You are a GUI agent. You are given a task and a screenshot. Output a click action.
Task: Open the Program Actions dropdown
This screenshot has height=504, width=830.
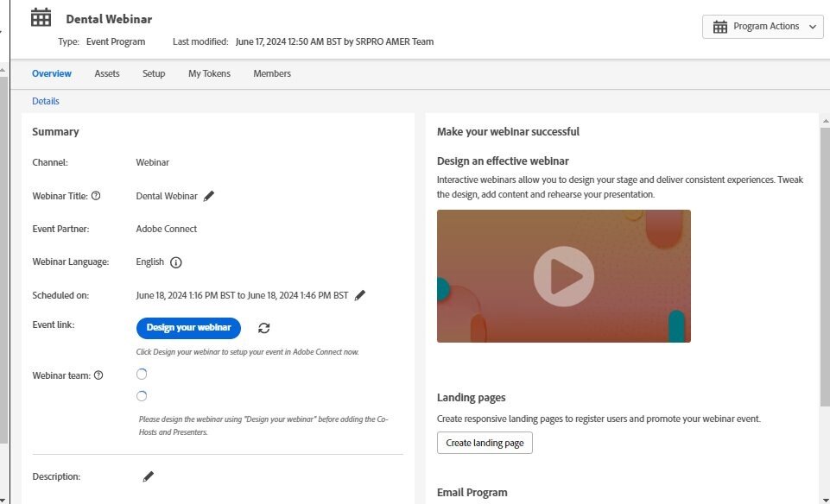763,27
